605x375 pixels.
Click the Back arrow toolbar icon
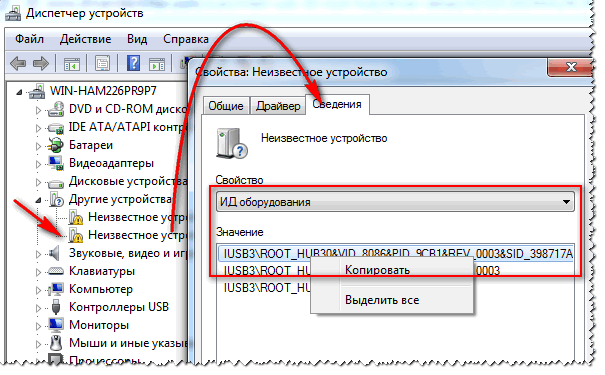18,63
